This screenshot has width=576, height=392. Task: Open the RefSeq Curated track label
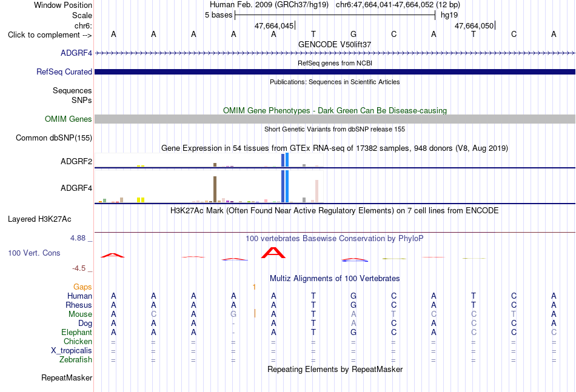64,72
